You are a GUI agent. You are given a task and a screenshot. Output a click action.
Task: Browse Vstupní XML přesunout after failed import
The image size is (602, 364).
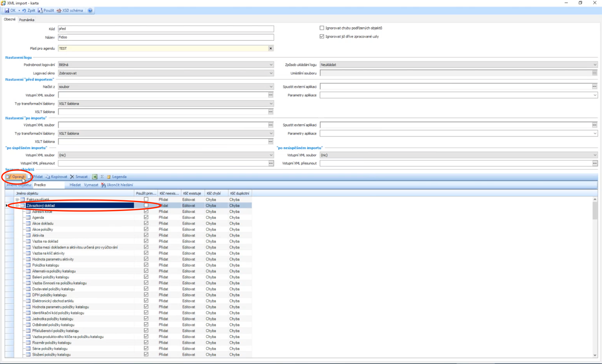coord(595,163)
